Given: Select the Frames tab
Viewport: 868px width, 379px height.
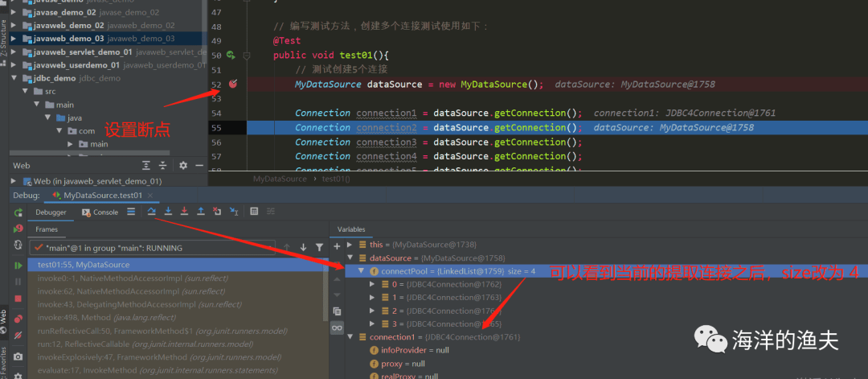Looking at the screenshot, I should [47, 229].
